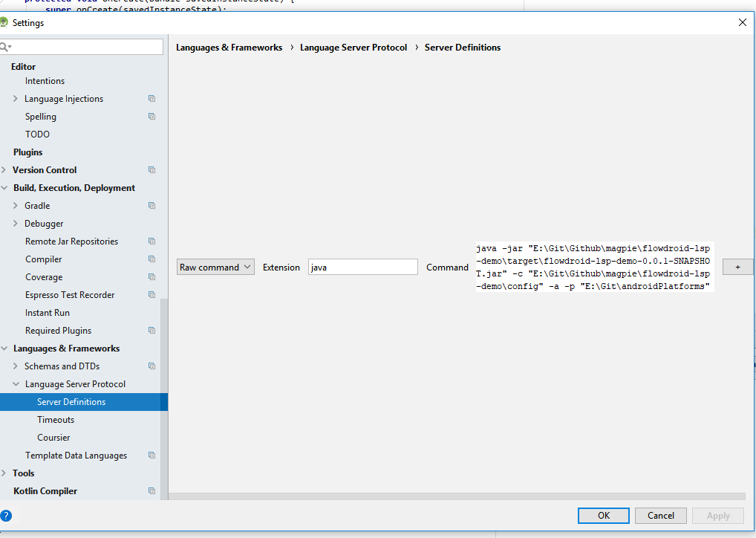The height and width of the screenshot is (538, 756).
Task: Click project-level icon beside Remote Jar Repositories
Action: 152,242
